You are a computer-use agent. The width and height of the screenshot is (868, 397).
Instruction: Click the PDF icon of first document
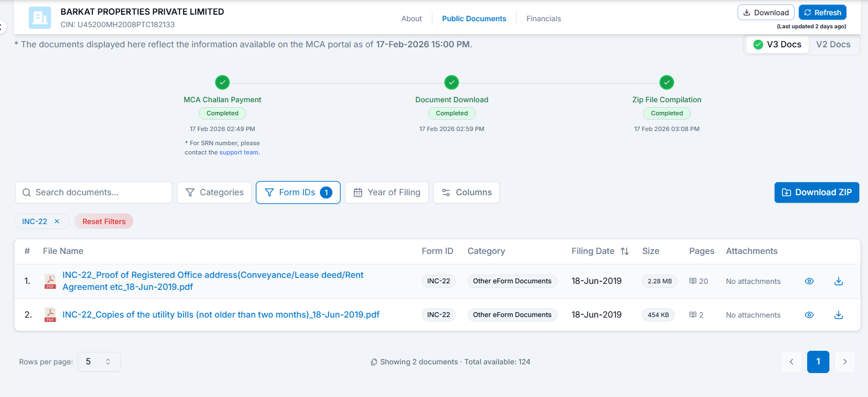tap(50, 281)
